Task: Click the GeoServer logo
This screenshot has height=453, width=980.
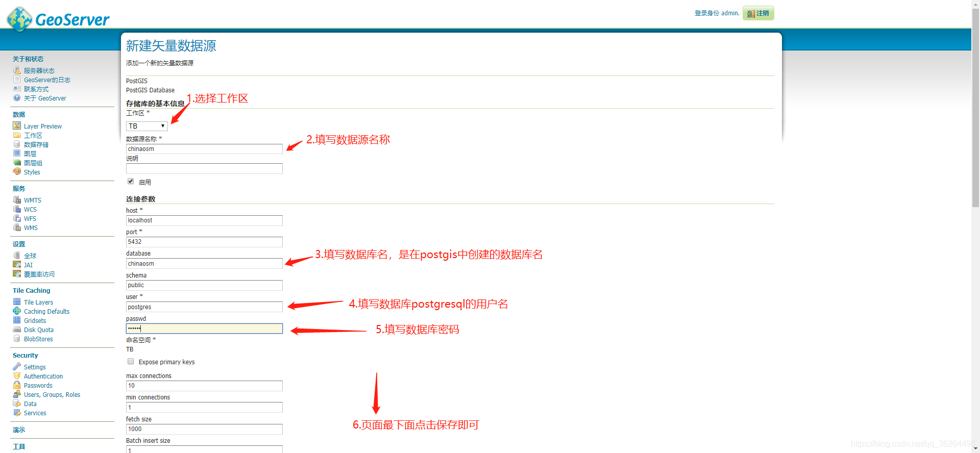Action: (x=58, y=19)
